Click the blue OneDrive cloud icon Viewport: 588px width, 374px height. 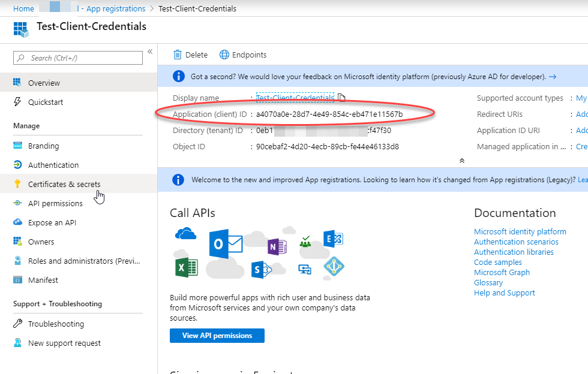coord(185,234)
